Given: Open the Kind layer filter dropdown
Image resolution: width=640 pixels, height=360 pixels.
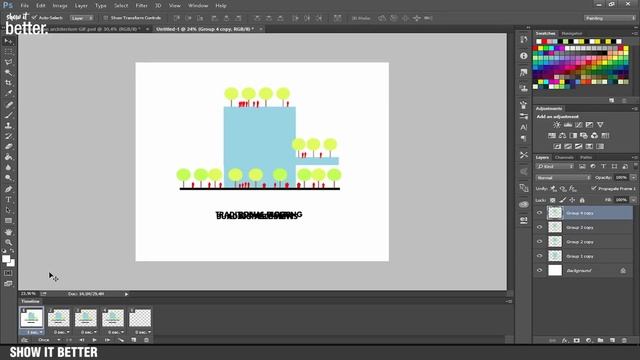Looking at the screenshot, I should (555, 166).
